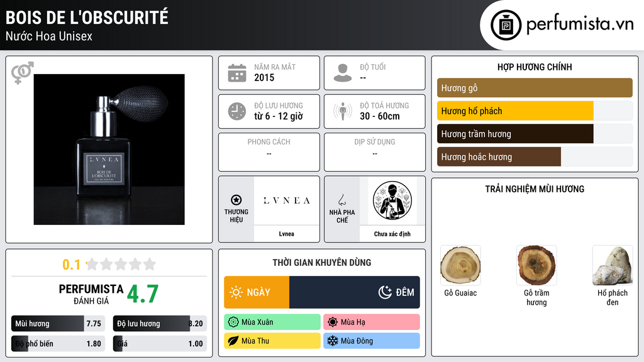
Task: Click the projection value 30 - 60cm
Action: [380, 116]
